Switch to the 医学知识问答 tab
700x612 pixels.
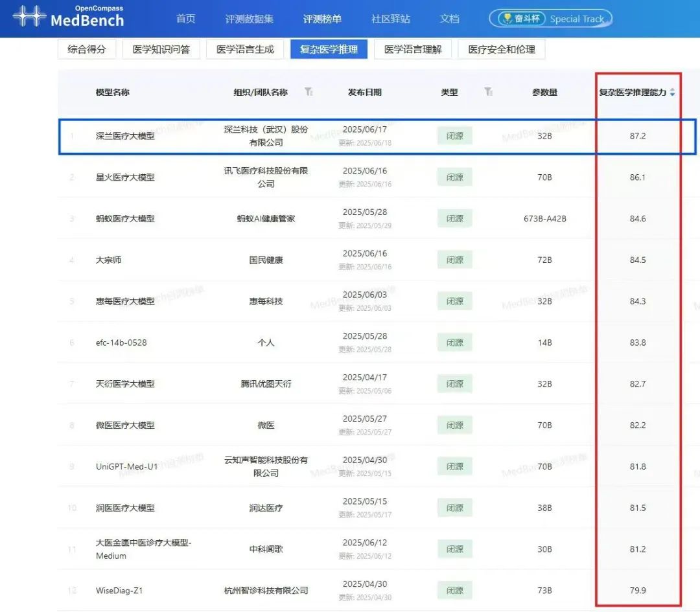161,49
